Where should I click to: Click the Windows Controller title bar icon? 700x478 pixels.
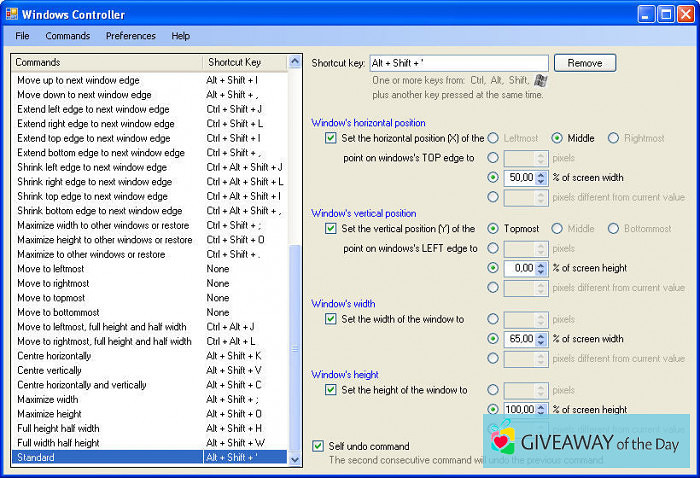pos(11,14)
